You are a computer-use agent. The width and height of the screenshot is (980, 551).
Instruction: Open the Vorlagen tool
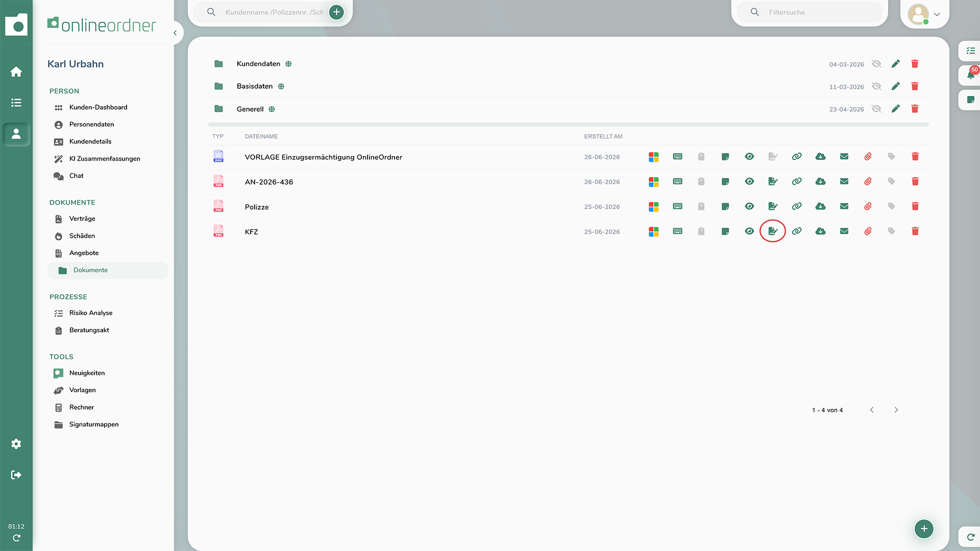[x=82, y=390]
